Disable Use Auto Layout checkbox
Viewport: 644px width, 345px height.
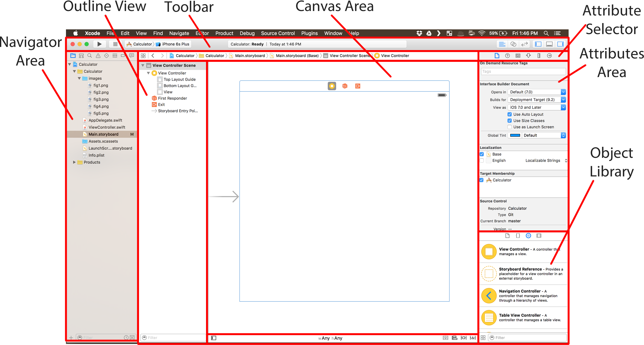pyautogui.click(x=509, y=114)
